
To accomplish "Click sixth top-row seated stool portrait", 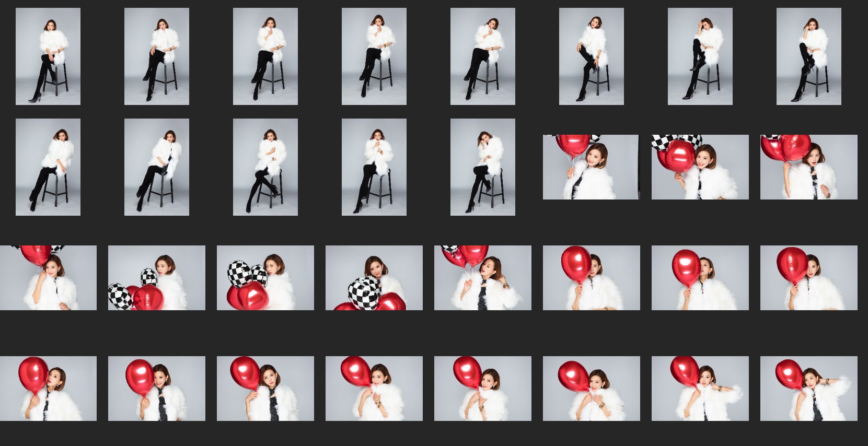I will pyautogui.click(x=591, y=56).
